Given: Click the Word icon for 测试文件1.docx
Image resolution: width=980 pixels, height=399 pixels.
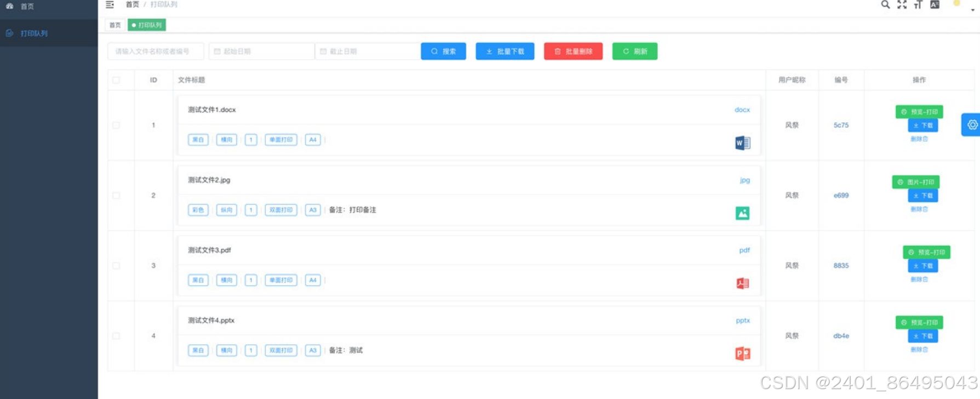Looking at the screenshot, I should point(742,143).
